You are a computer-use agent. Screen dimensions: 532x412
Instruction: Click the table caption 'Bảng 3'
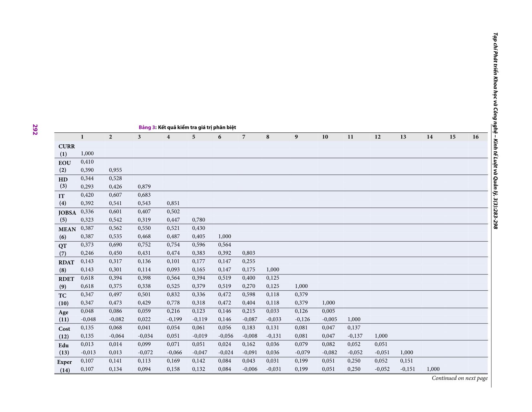pyautogui.click(x=147, y=127)
